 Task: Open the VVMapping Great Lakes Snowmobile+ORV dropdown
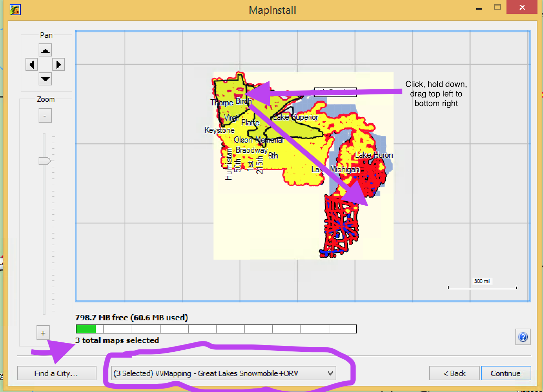[x=223, y=373]
